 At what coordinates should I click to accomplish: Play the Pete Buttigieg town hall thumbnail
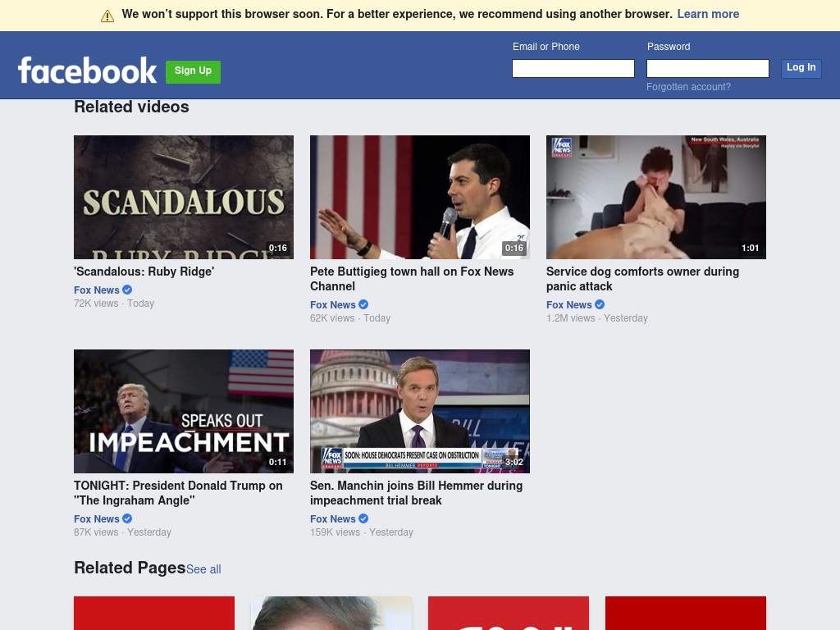tap(420, 197)
